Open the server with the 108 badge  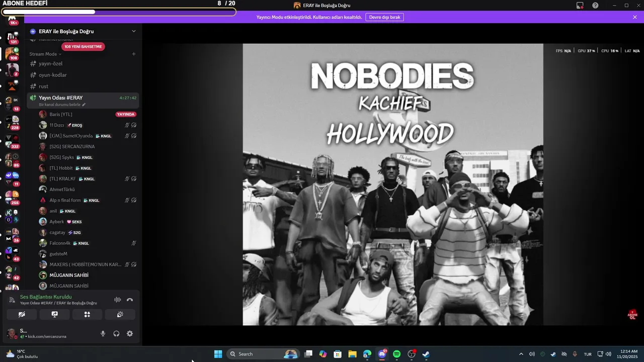[12, 53]
